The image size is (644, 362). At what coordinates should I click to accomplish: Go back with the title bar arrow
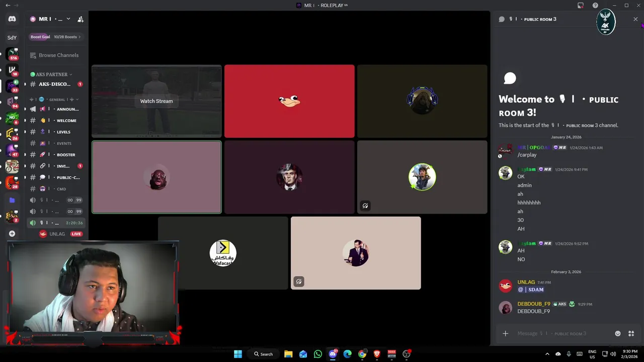pyautogui.click(x=8, y=5)
